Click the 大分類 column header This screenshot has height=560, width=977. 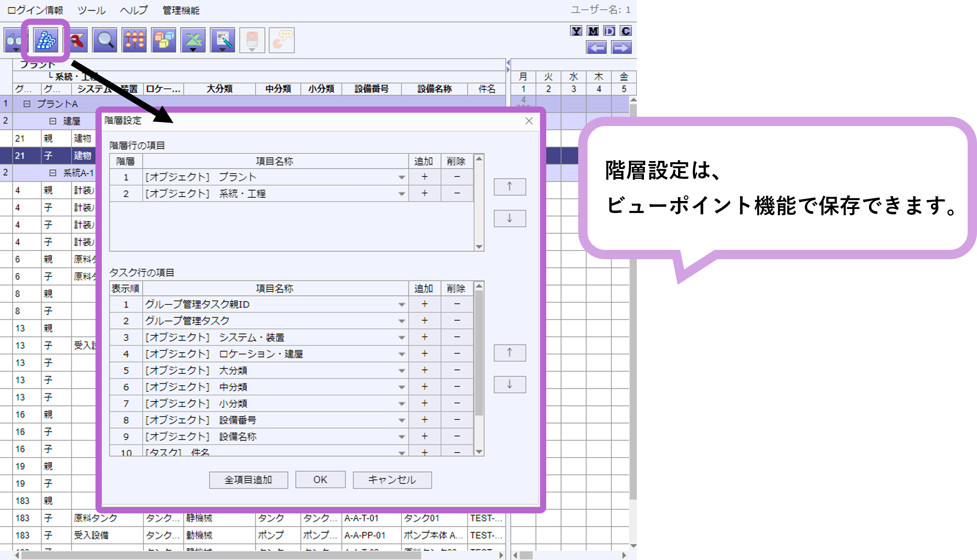[x=219, y=89]
